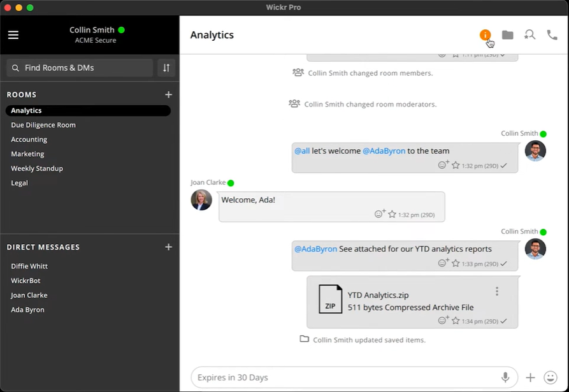
Task: Click "Collin Smith changed room moderators." notice
Action: 370,105
